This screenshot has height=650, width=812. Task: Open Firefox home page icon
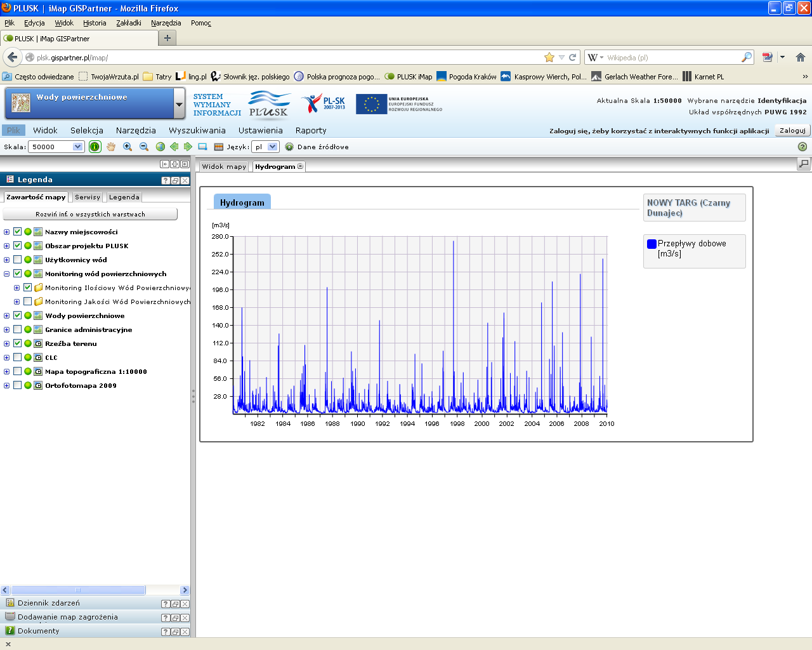click(801, 57)
